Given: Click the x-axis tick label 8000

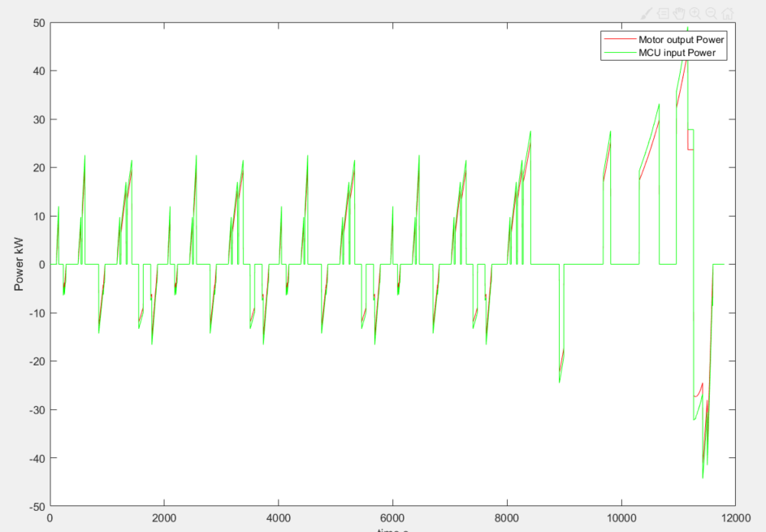Looking at the screenshot, I should click(507, 518).
